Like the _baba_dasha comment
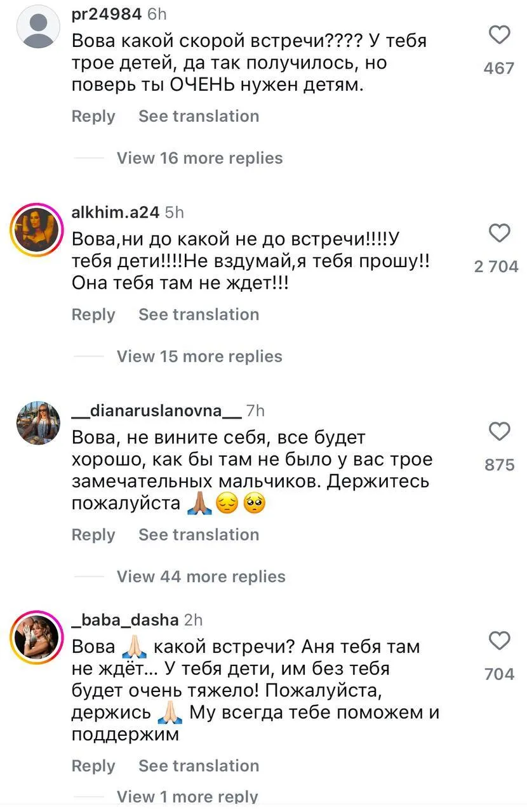527x812 pixels. (500, 641)
